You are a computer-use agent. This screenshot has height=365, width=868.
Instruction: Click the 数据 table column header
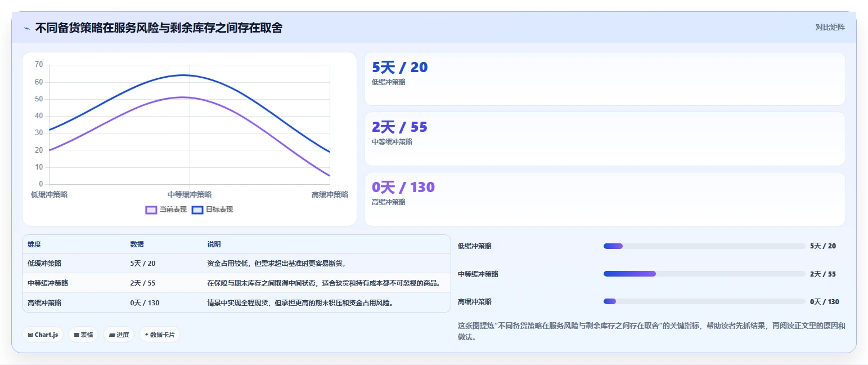137,244
